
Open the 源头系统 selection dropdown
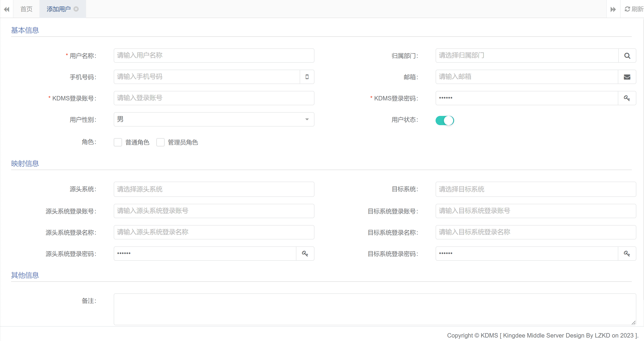coord(214,189)
